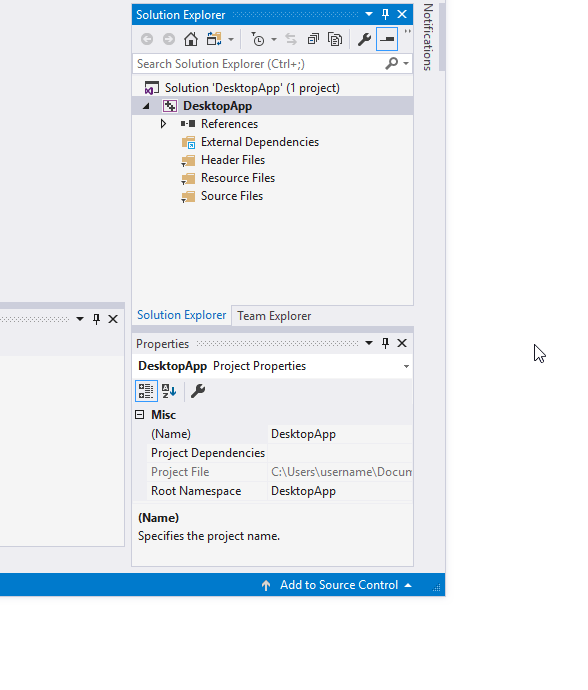Toggle pin on the lower-left tool window
The width and height of the screenshot is (588, 690).
click(x=96, y=319)
